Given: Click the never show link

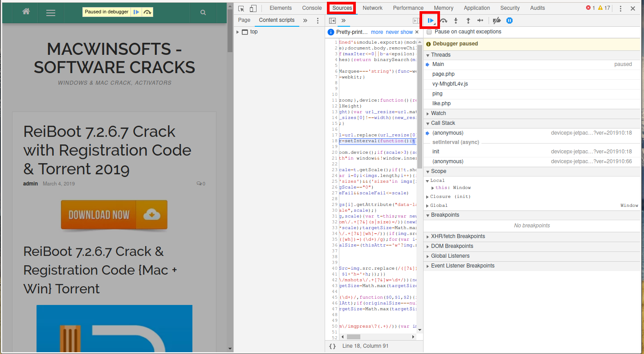Looking at the screenshot, I should 399,32.
